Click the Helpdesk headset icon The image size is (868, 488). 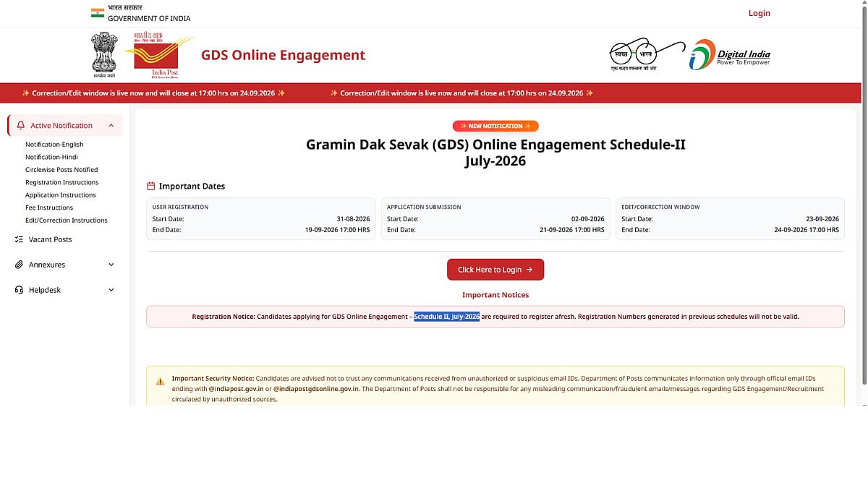pyautogui.click(x=19, y=290)
